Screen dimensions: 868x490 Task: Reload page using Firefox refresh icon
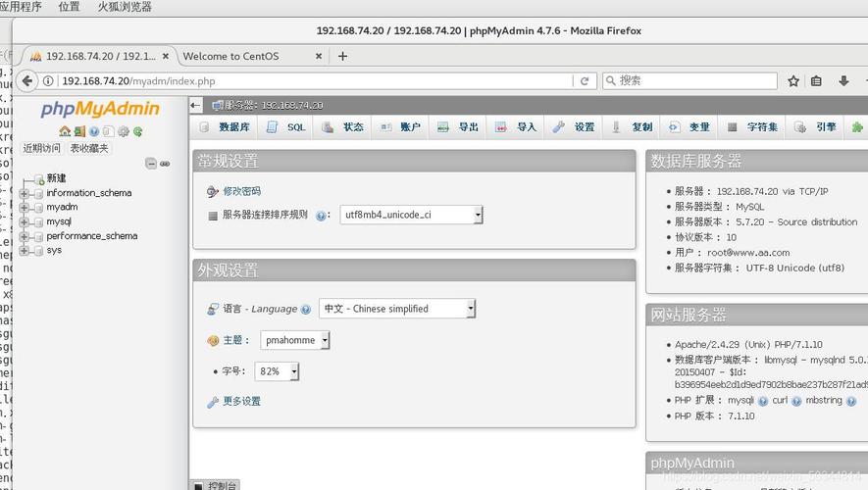585,81
